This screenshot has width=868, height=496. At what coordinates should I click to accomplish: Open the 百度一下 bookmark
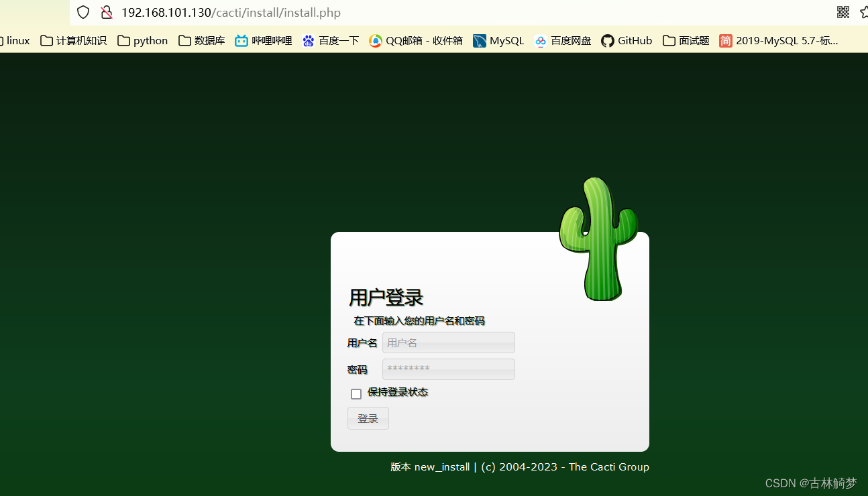[x=330, y=40]
